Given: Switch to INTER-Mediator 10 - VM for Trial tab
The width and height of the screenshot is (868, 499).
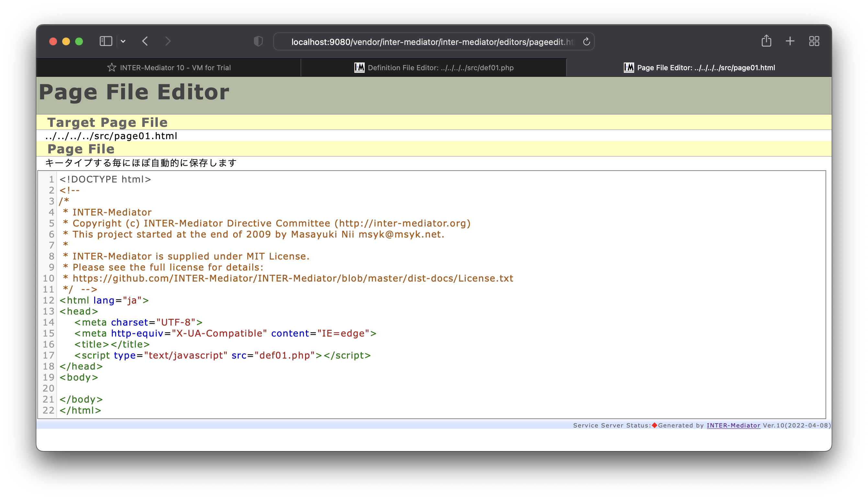Looking at the screenshot, I should 168,68.
